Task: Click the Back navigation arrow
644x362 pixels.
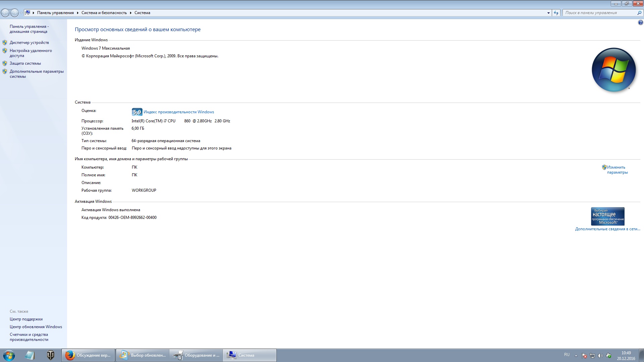Action: point(5,13)
